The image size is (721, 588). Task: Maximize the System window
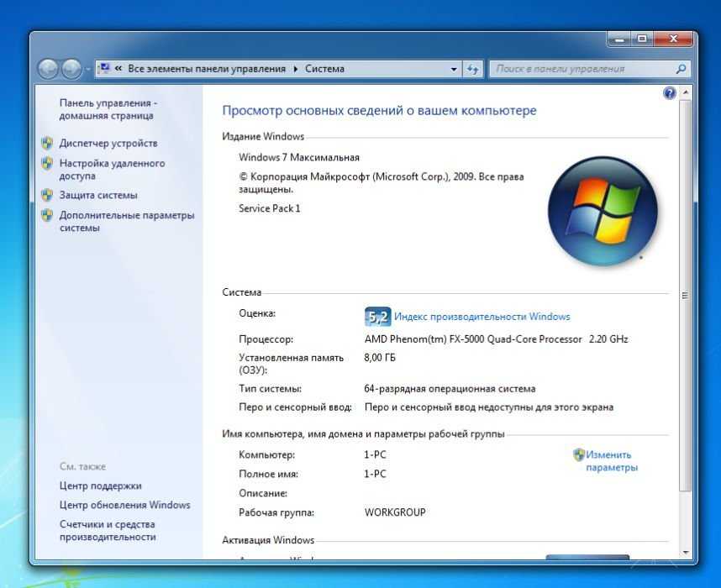[x=642, y=39]
